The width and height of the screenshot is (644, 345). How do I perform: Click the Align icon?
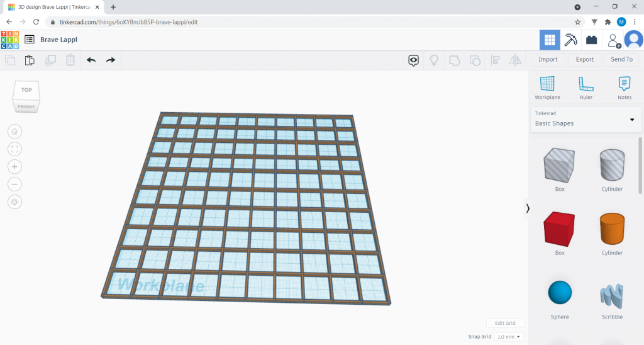(496, 60)
